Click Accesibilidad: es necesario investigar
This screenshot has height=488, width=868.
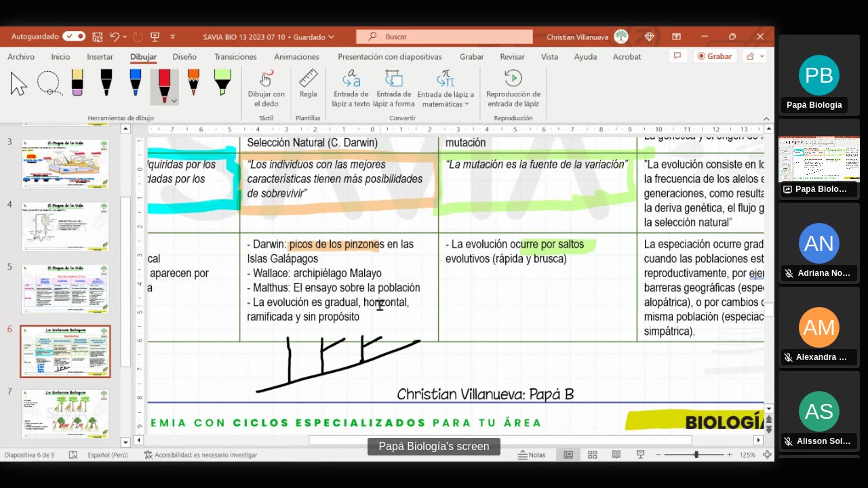[201, 455]
